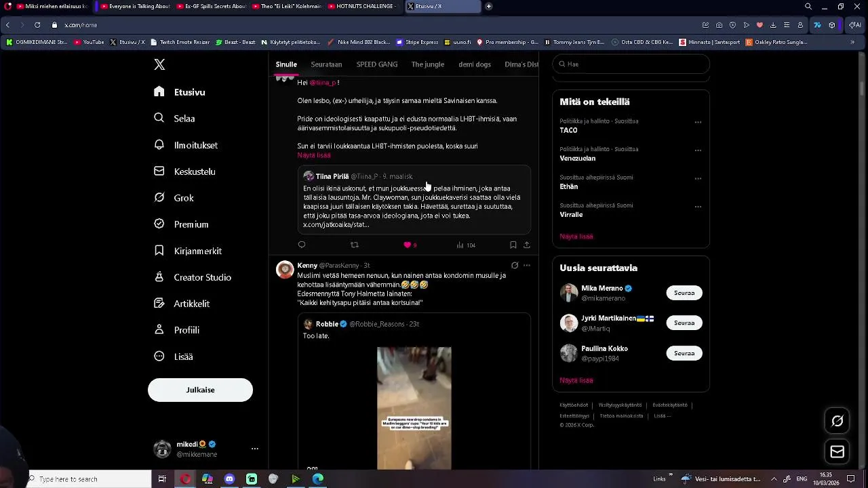The height and width of the screenshot is (488, 868).
Task: Open floating messages envelope button
Action: click(837, 451)
